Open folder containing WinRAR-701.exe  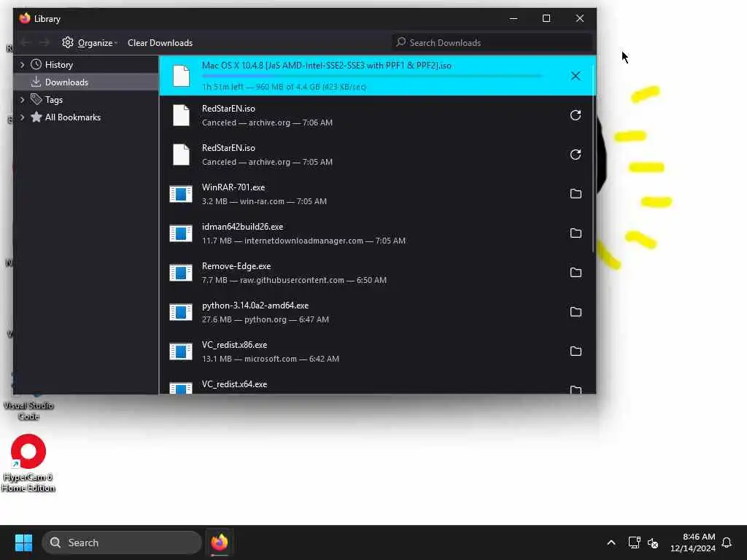tap(576, 194)
